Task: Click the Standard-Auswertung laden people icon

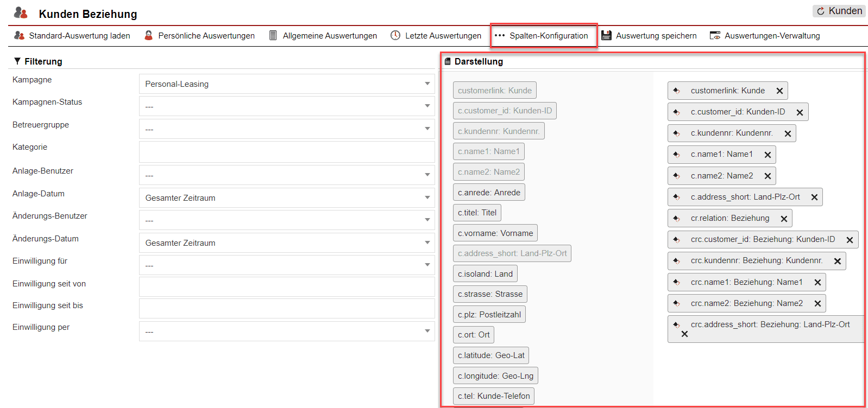Action: click(19, 35)
